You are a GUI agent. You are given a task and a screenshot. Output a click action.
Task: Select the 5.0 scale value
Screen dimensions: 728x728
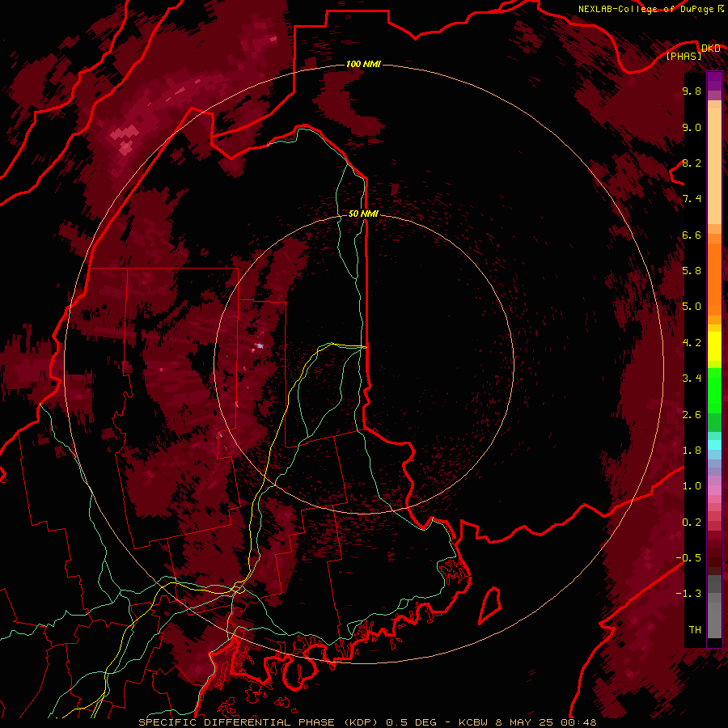(692, 307)
